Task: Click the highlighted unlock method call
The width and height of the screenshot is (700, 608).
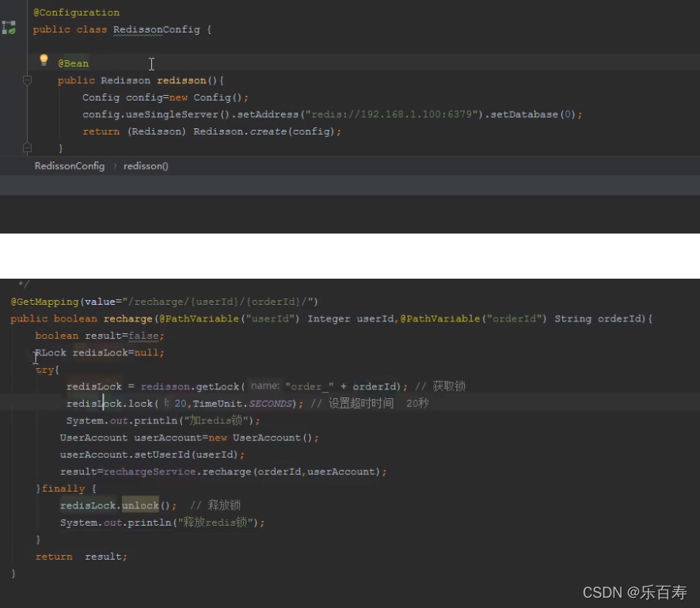Action: 140,505
